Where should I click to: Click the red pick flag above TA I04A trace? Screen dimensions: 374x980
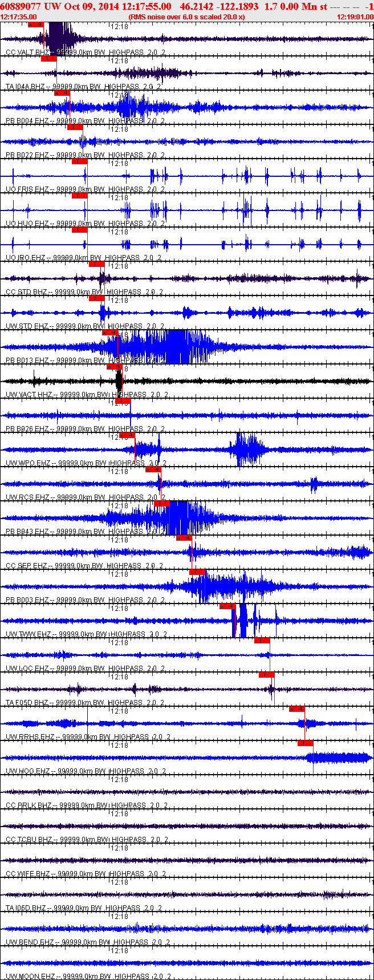[49, 59]
